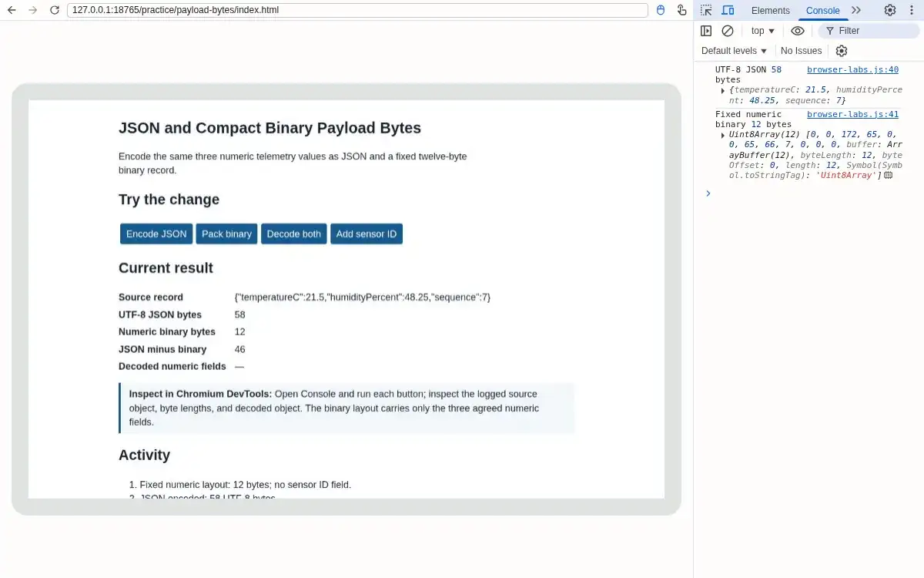Click the "Fixed numeric binary 12 bytes" message
Screen dimensions: 924x578
[x=753, y=119]
